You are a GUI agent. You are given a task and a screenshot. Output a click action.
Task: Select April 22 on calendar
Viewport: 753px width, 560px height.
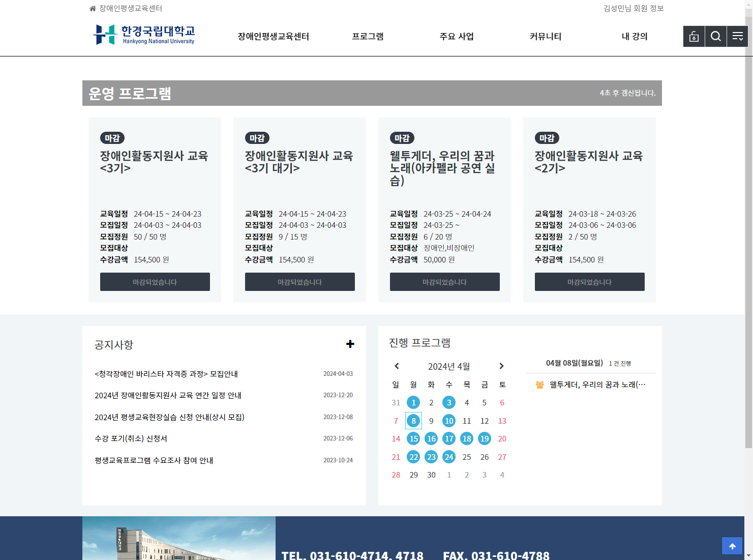(x=413, y=457)
